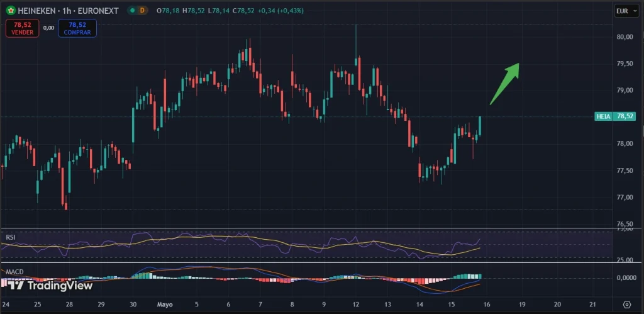Click the 79,00 price scale label
Viewport: 644px width, 314px height.
pyautogui.click(x=625, y=91)
